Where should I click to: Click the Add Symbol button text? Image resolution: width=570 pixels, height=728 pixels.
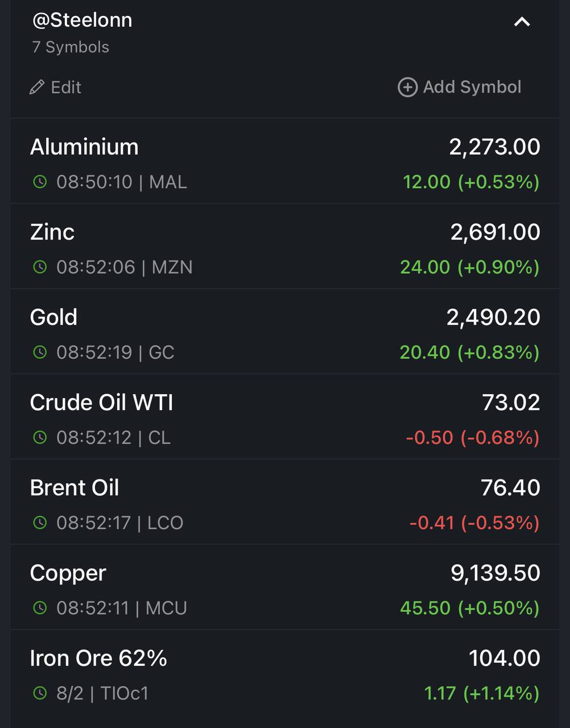click(x=472, y=87)
